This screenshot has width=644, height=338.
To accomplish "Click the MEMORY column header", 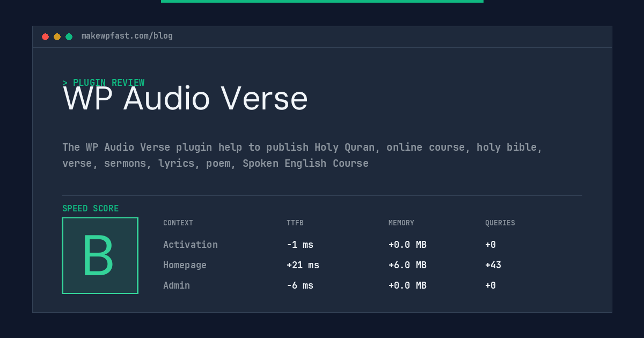I will coord(401,223).
